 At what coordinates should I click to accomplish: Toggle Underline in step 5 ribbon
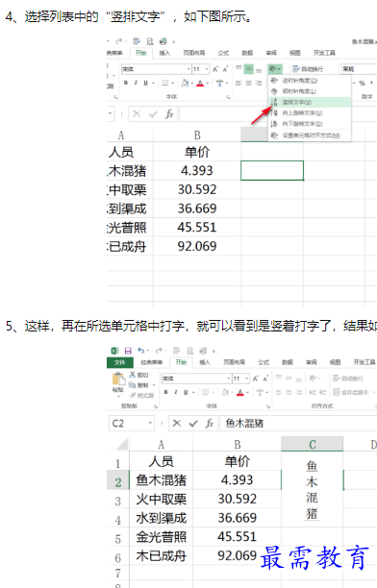coord(186,392)
